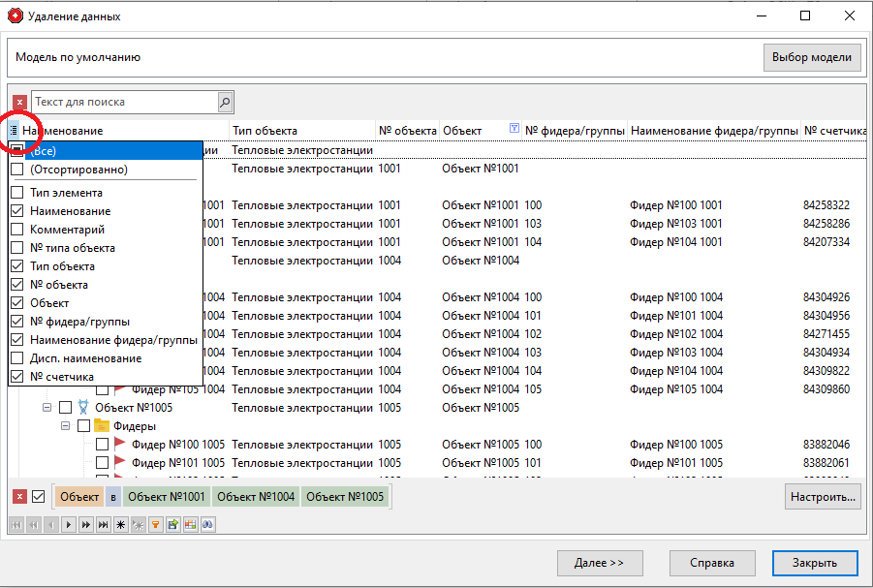Collapse the Объект №1005 tree node
This screenshot has height=588, width=873.
(47, 407)
